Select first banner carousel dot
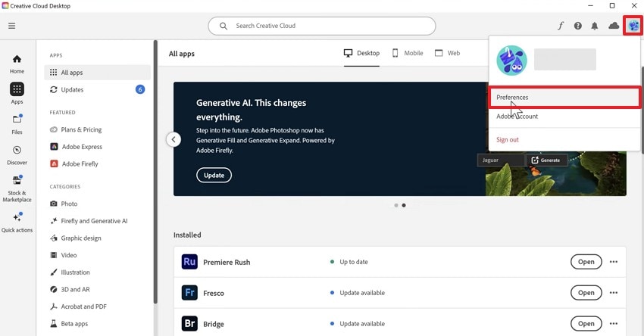The image size is (644, 336). pyautogui.click(x=396, y=206)
